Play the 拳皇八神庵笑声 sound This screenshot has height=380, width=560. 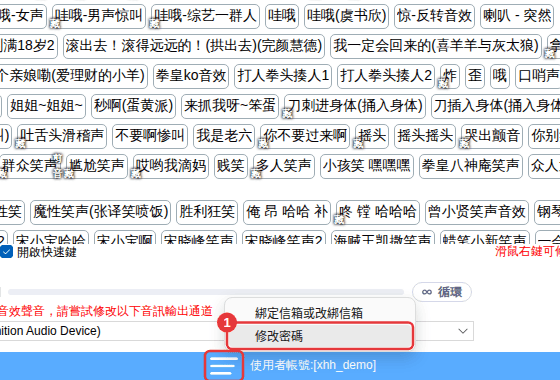(x=471, y=166)
